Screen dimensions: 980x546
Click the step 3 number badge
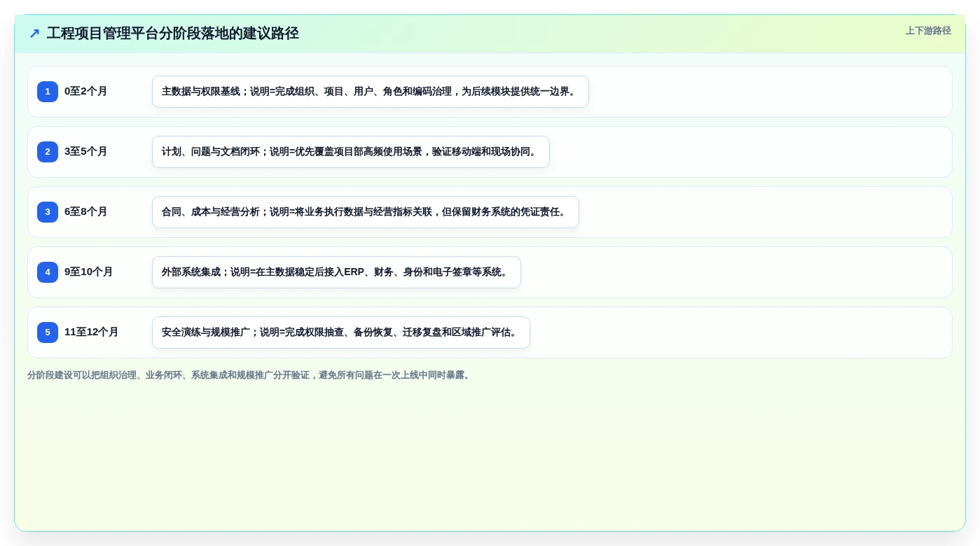click(x=48, y=212)
